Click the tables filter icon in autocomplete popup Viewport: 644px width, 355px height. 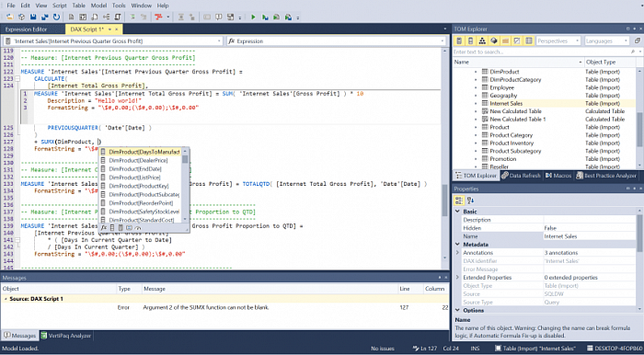click(x=112, y=227)
